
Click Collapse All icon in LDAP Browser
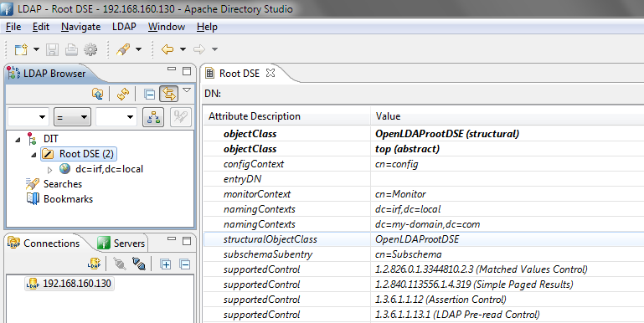(150, 95)
